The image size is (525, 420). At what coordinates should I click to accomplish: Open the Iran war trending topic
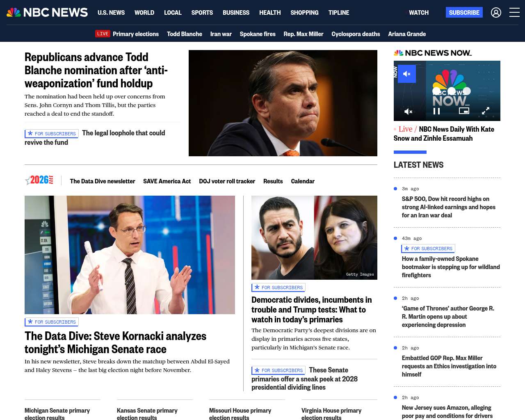[x=221, y=34]
